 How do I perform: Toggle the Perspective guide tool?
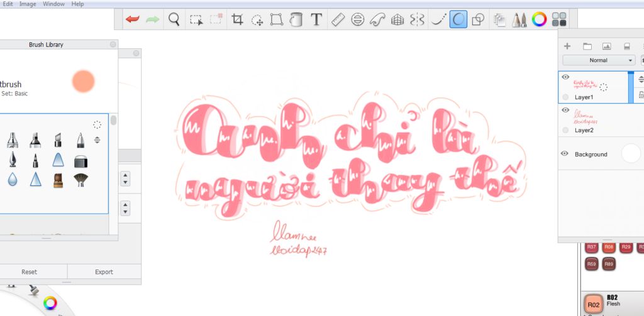pyautogui.click(x=397, y=19)
